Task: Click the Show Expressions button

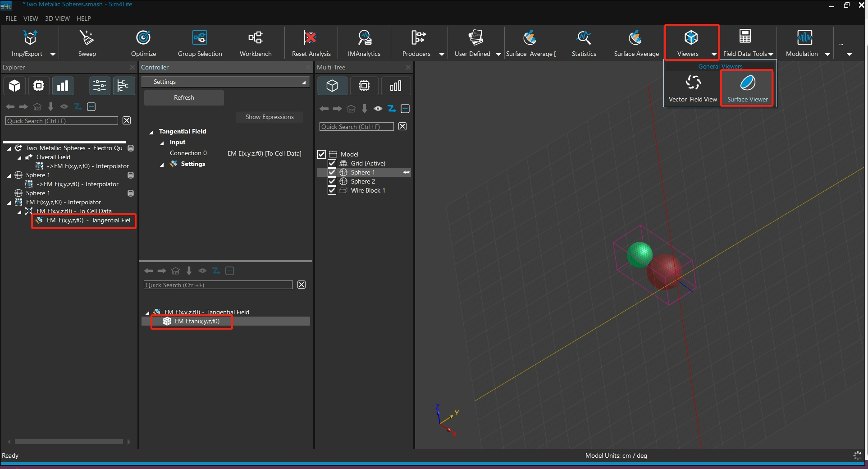Action: pyautogui.click(x=269, y=117)
